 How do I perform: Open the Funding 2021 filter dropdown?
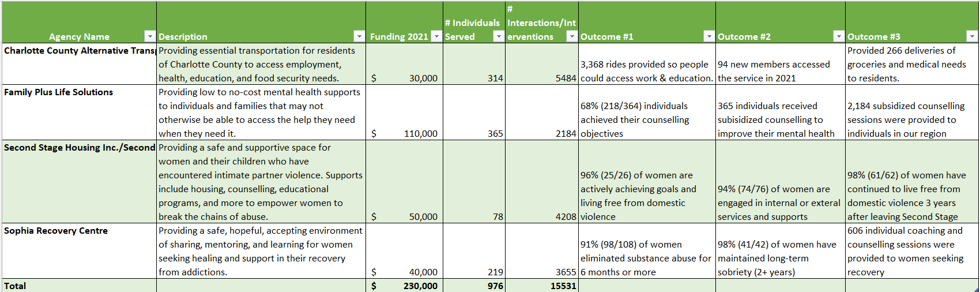pos(436,36)
